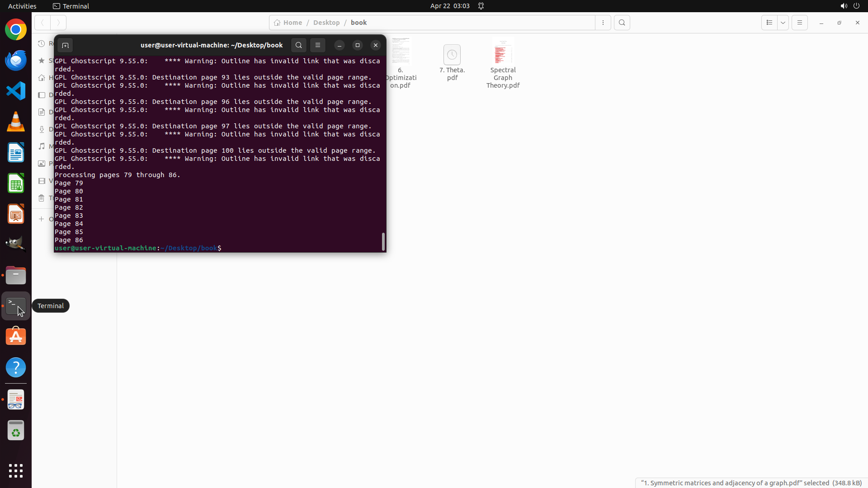Navigate to Desktop in the path bar
The image size is (868, 488).
[x=326, y=23]
